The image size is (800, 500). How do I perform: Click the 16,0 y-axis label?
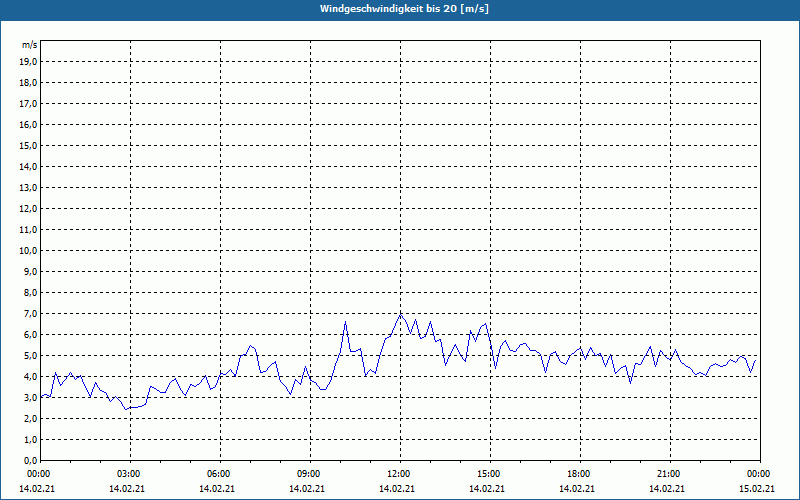29,124
